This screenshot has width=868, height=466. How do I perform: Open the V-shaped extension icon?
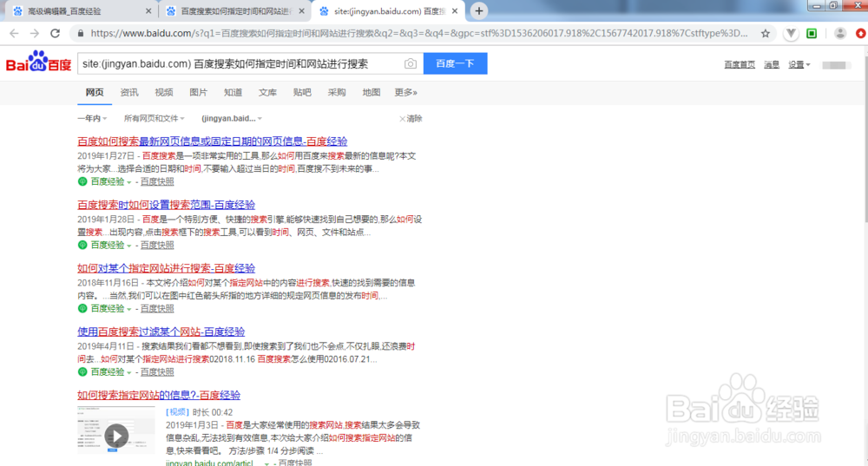click(791, 34)
